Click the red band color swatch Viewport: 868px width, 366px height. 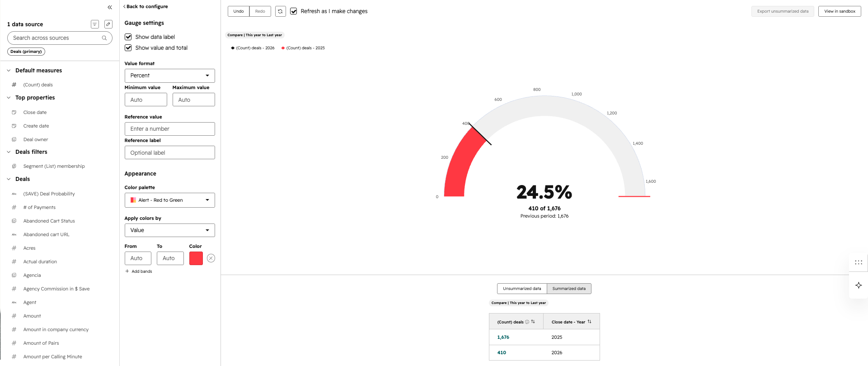tap(196, 258)
